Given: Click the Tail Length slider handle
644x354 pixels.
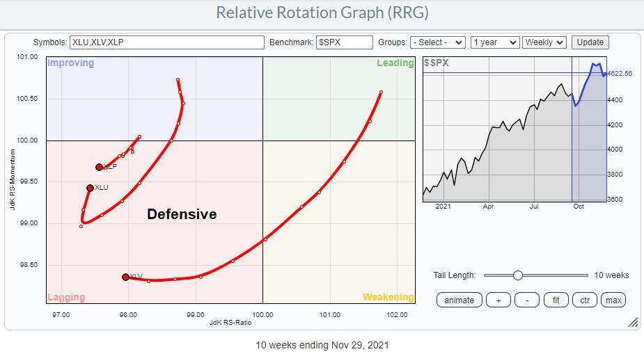Looking at the screenshot, I should 517,275.
